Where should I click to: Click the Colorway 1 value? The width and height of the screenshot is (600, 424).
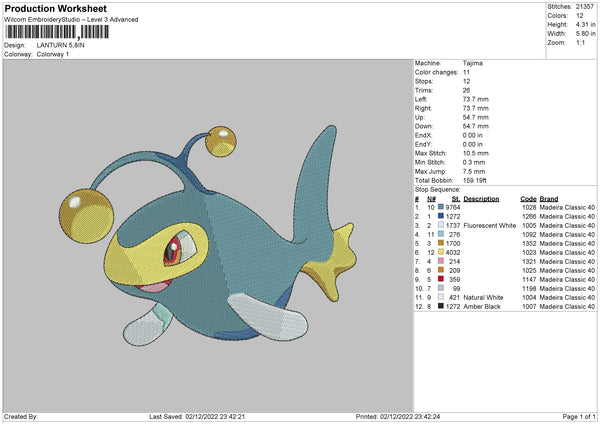(54, 52)
